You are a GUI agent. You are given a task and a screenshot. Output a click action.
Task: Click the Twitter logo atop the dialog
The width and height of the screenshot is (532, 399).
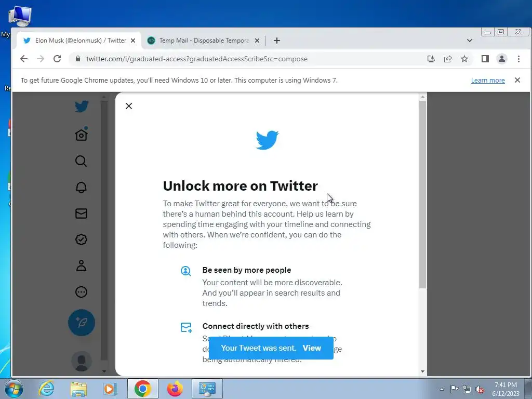point(268,140)
